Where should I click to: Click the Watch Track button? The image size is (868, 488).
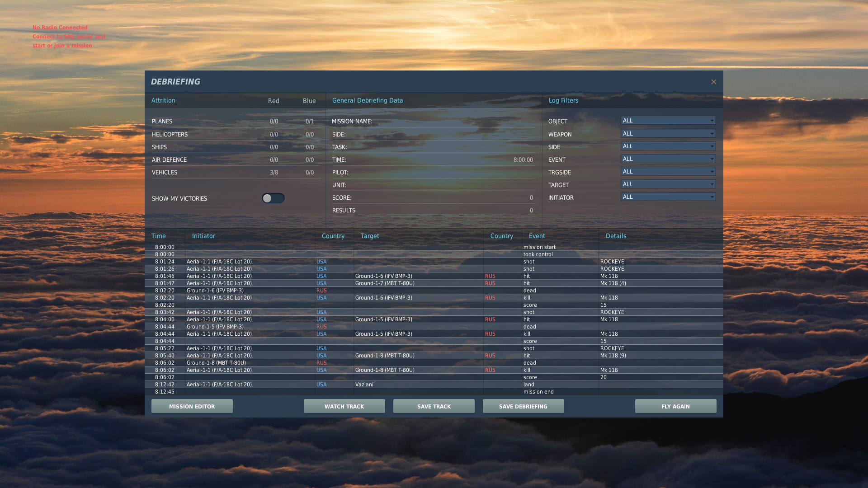(344, 406)
